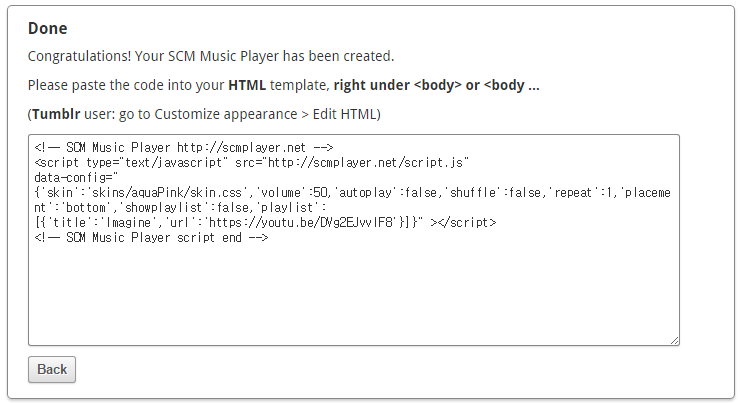Click the bold "HTML" word in the instructions
Viewport: 740px width, 403px height.
(247, 85)
